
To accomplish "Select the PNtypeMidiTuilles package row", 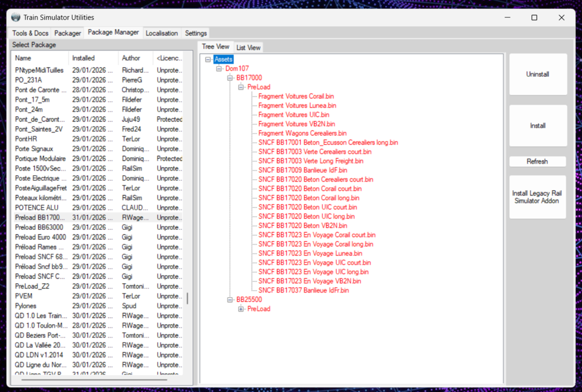I will [x=98, y=70].
